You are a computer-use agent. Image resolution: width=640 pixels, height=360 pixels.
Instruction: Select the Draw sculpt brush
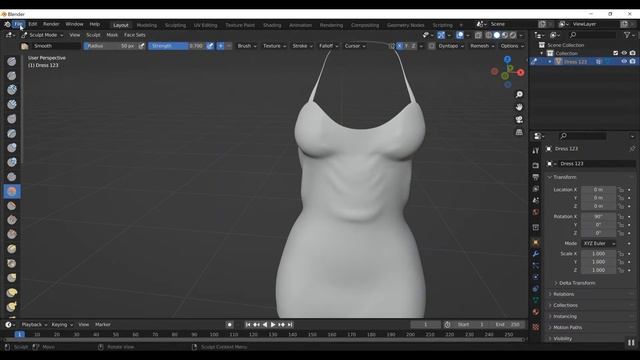(12, 61)
